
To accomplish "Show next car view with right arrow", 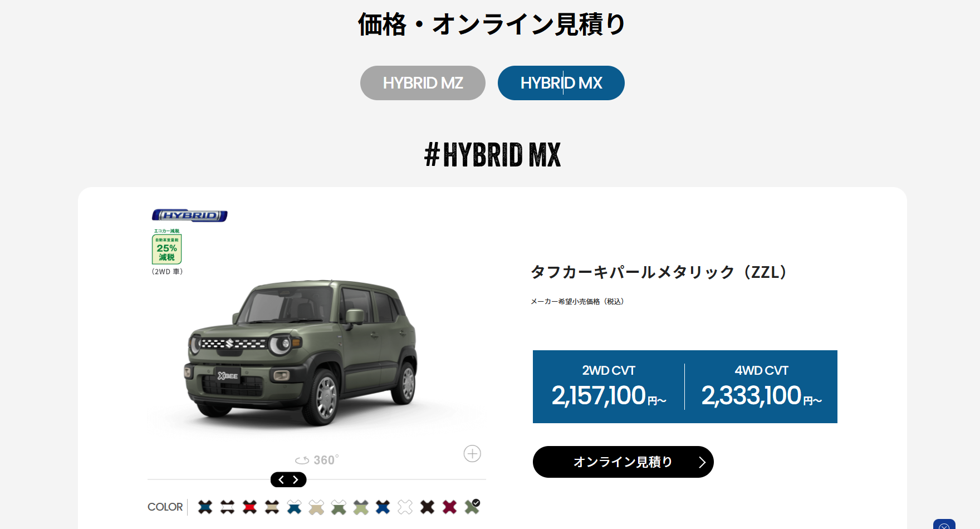I will click(296, 479).
